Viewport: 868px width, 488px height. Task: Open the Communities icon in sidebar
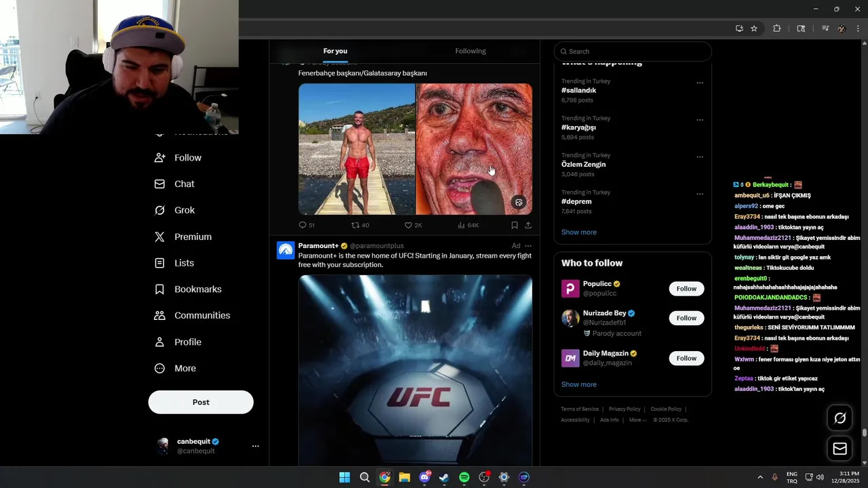[160, 315]
